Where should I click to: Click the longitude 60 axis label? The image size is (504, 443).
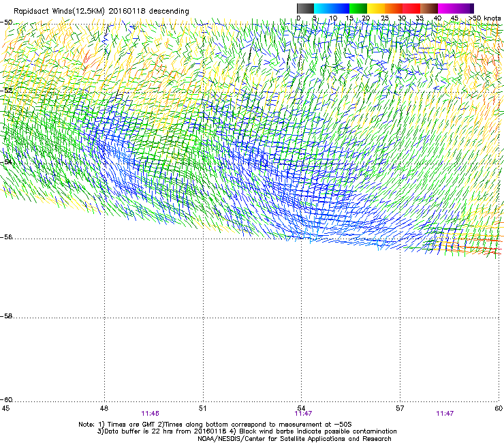[499, 408]
